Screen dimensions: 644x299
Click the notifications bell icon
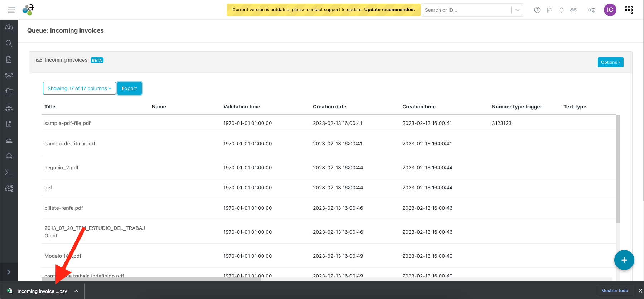coord(561,10)
